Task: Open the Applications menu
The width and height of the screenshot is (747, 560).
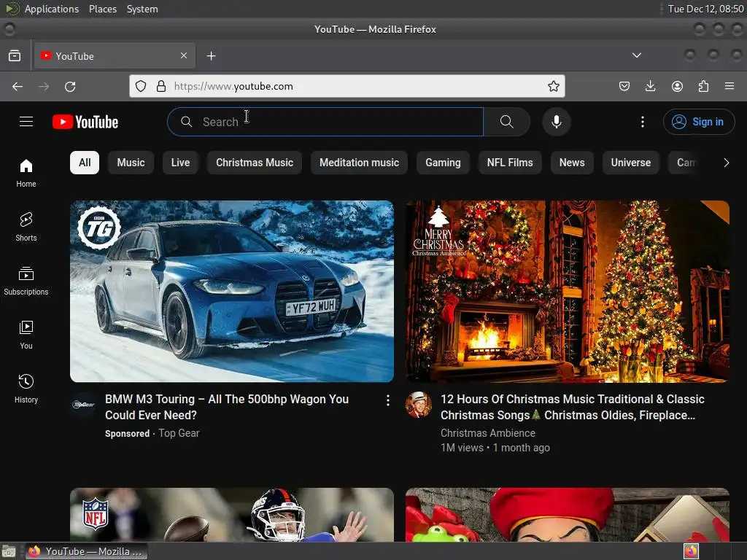Action: 52,9
